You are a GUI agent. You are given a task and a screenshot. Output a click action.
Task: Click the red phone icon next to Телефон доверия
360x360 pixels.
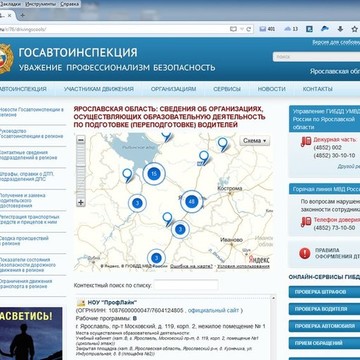coord(306,222)
